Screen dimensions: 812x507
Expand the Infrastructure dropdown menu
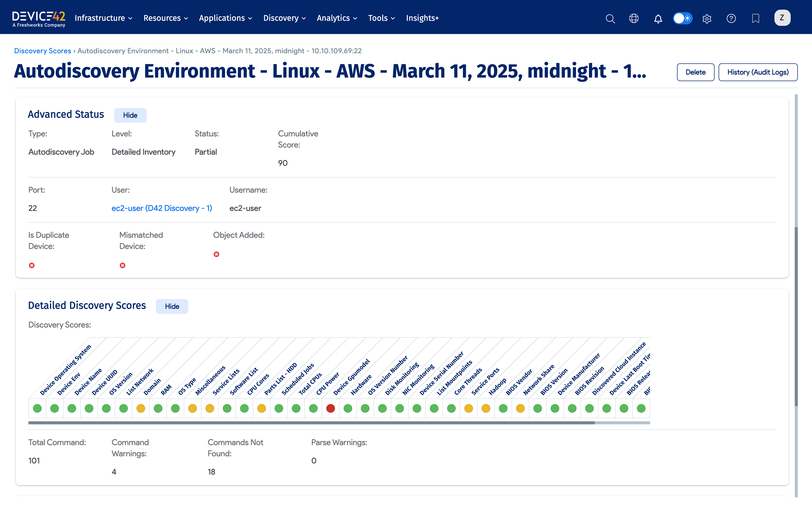pyautogui.click(x=103, y=18)
